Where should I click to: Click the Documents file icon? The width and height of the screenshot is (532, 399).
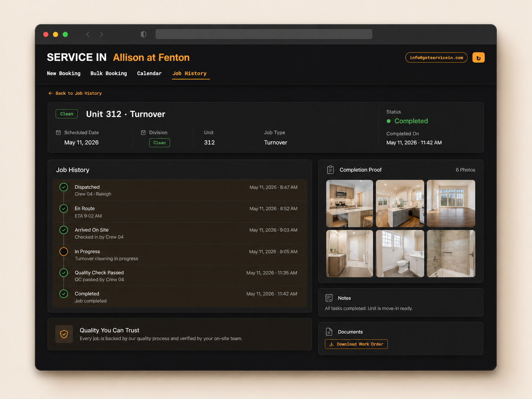(x=329, y=332)
